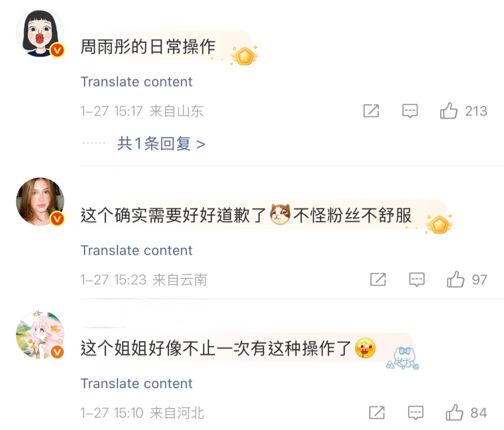The width and height of the screenshot is (504, 430).
Task: Open the real woman photo avatar profile
Action: pos(40,201)
